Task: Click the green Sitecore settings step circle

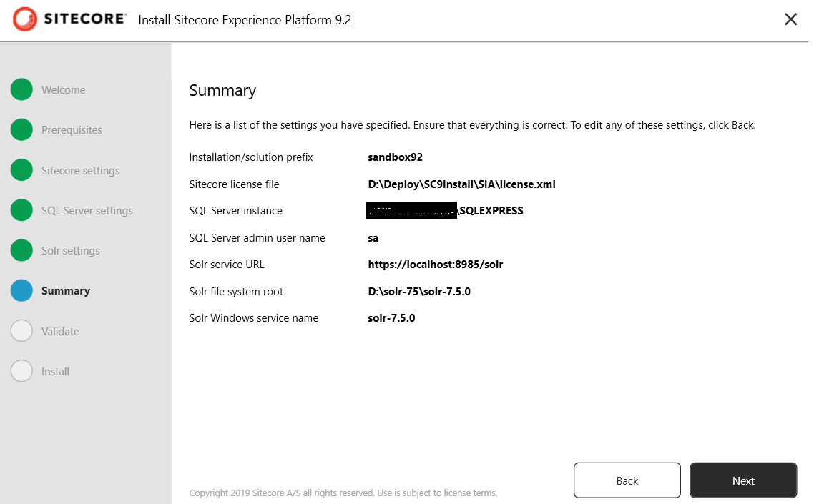Action: tap(21, 170)
